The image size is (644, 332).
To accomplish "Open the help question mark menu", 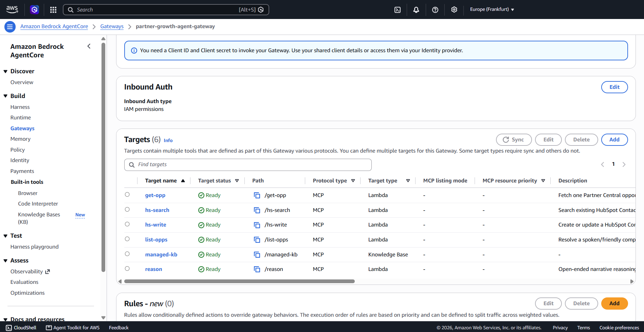I will coord(435,10).
